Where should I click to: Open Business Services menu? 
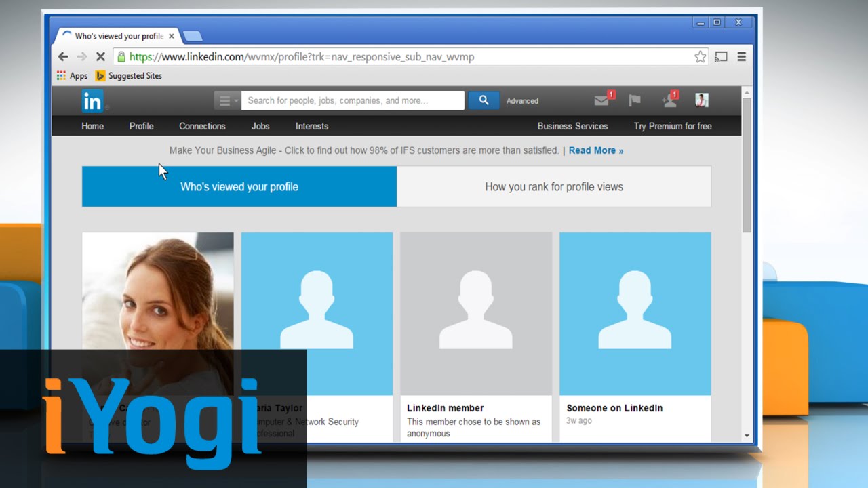(x=573, y=126)
